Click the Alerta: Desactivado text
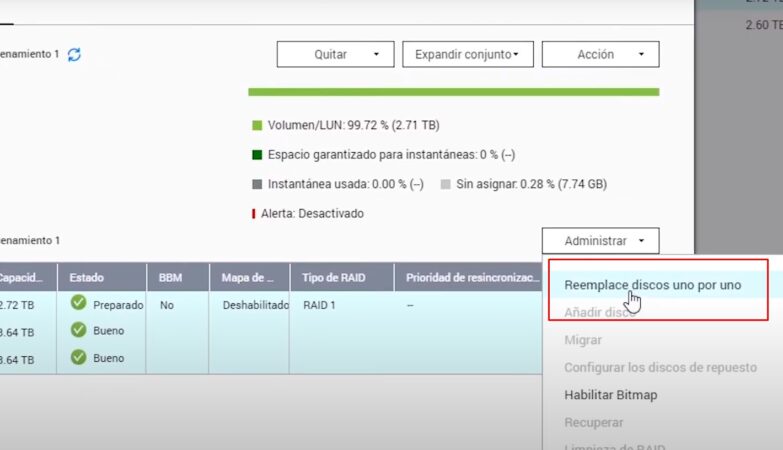Image resolution: width=783 pixels, height=450 pixels. click(x=312, y=214)
